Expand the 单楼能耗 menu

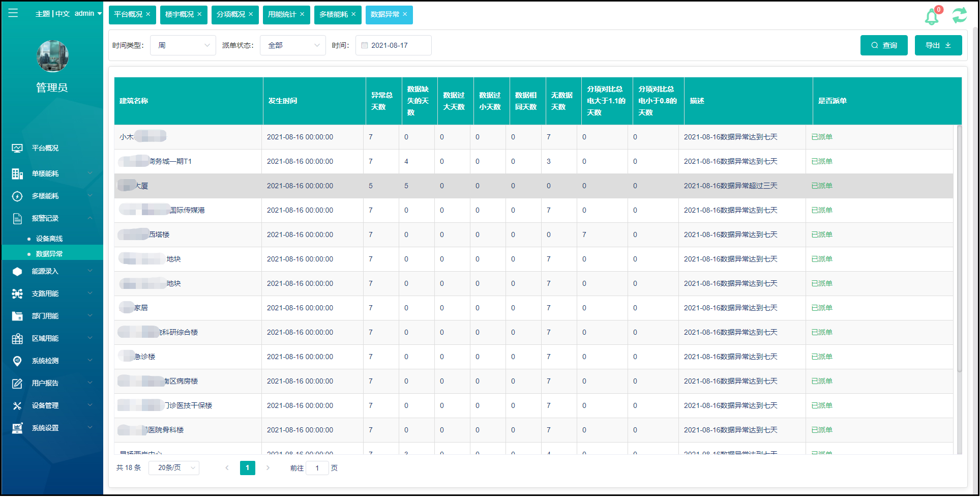click(90, 173)
